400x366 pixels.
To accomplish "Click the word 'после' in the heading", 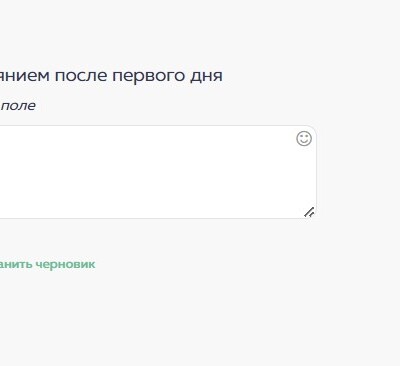I will (x=81, y=75).
